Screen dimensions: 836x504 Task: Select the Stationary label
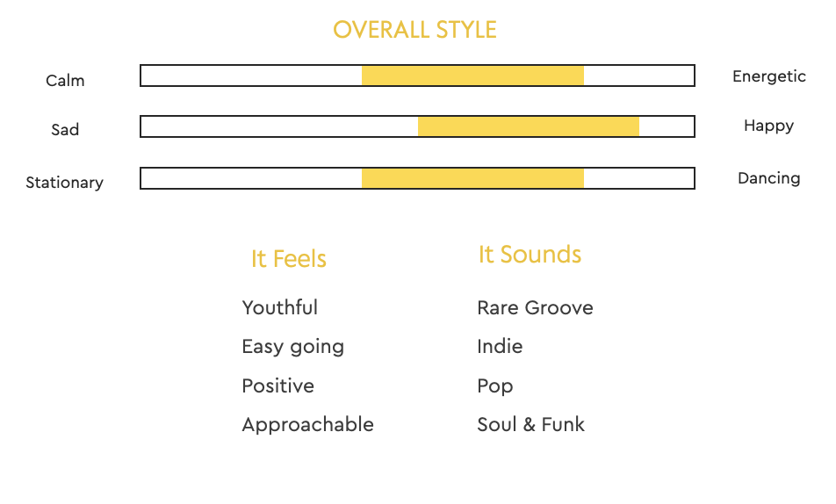[64, 183]
